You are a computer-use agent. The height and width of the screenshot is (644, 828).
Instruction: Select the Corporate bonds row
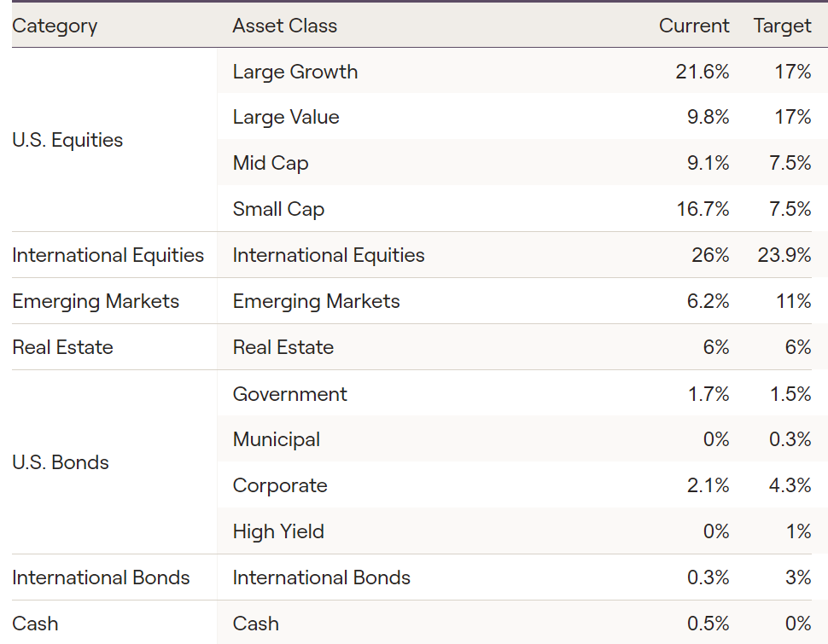pos(280,485)
